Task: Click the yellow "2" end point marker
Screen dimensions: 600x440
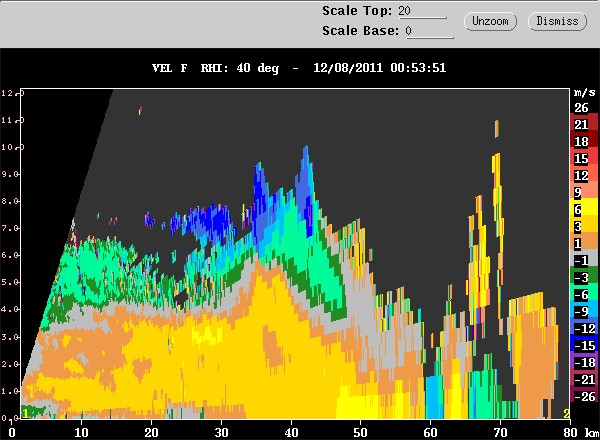Action: (x=566, y=413)
